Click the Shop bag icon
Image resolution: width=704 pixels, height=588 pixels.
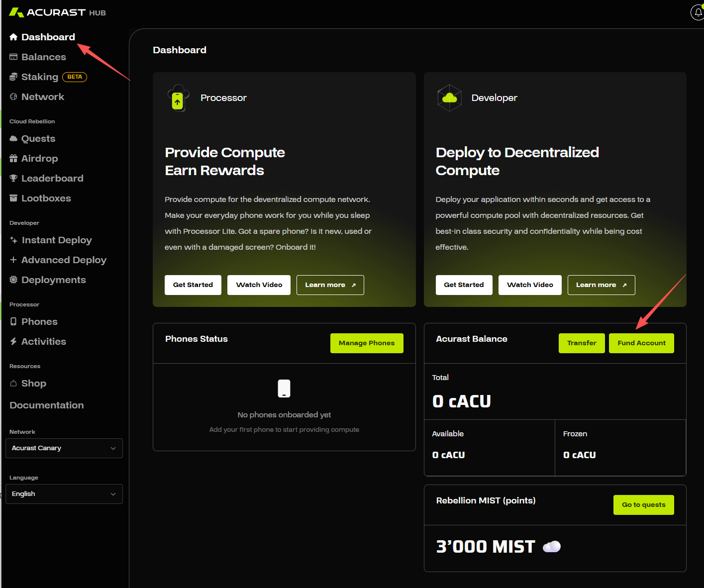[13, 384]
